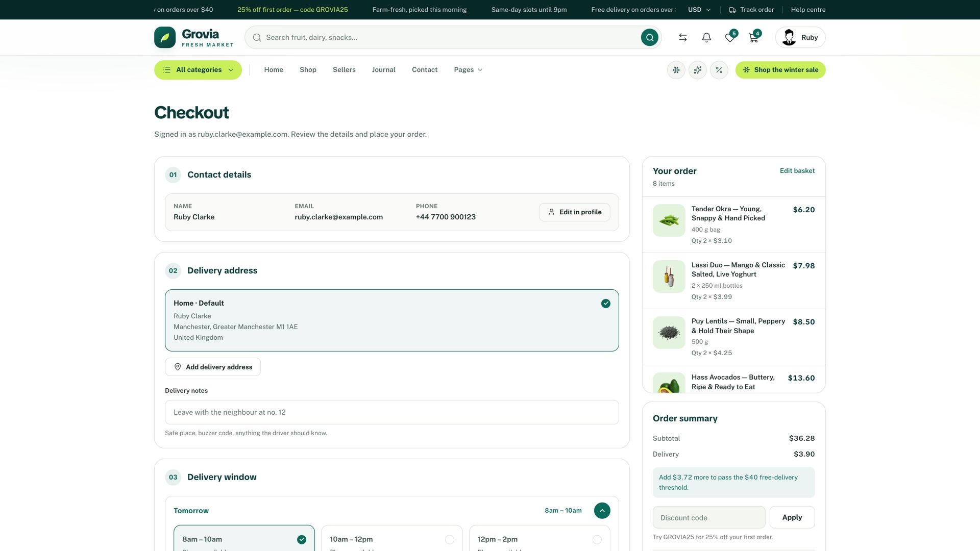Open Ruby's account menu button
980x551 pixels.
click(800, 37)
